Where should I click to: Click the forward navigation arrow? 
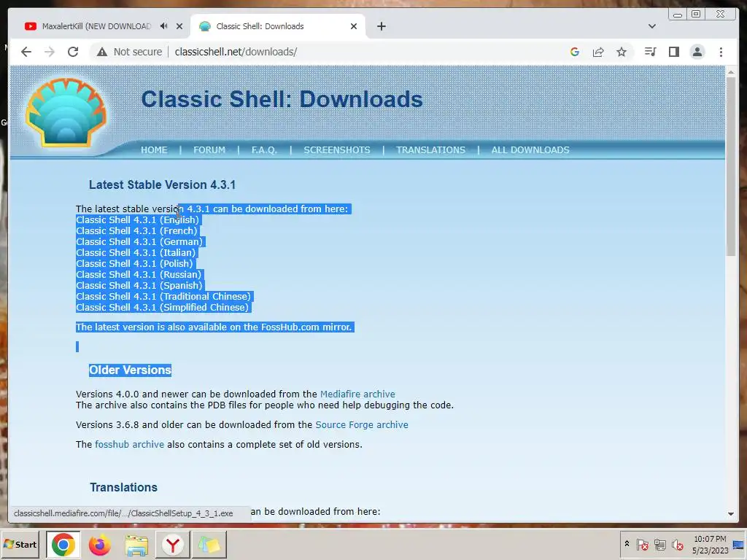coord(50,52)
